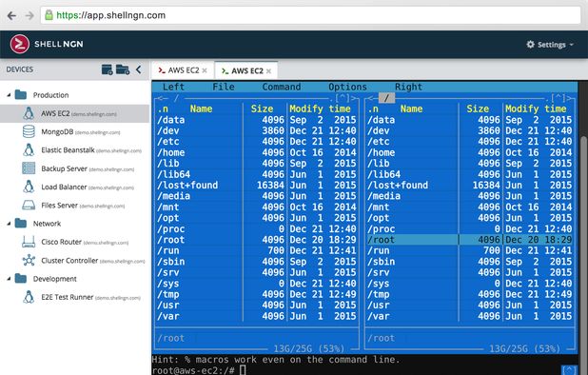This screenshot has width=588, height=375.
Task: Click the Files Server drive icon
Action: [29, 206]
